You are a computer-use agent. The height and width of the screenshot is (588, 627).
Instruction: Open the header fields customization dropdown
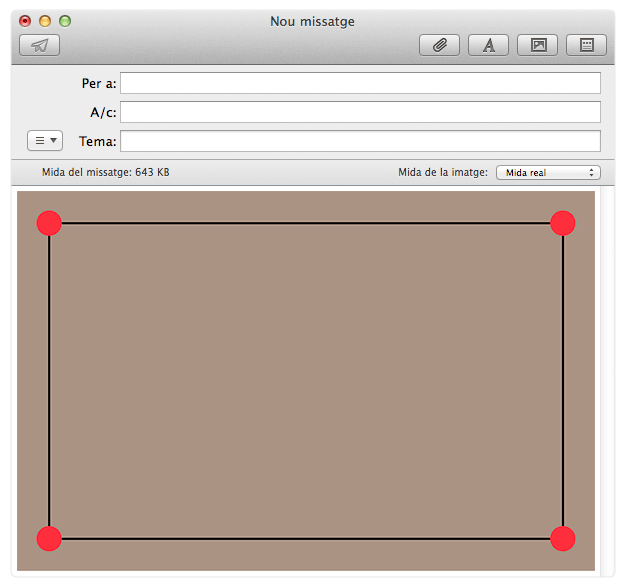45,141
